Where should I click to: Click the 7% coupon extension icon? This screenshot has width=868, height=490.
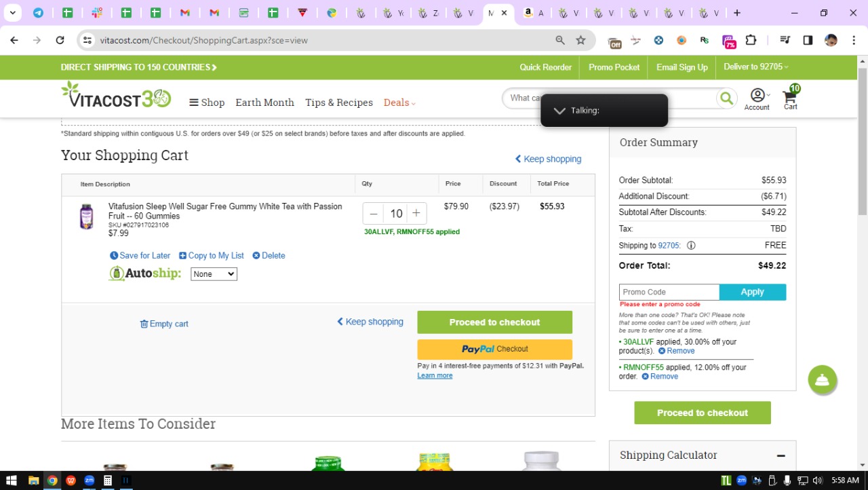(728, 41)
